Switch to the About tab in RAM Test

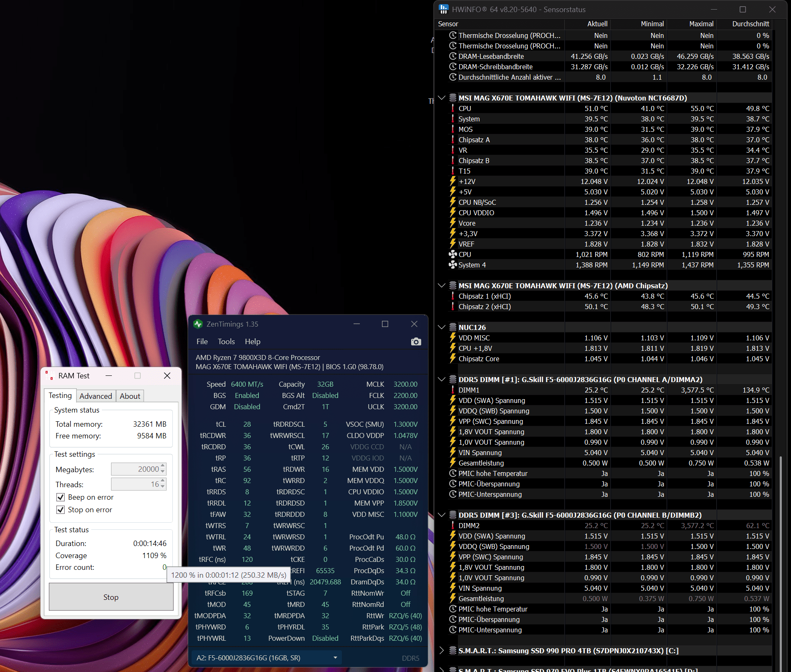pos(130,396)
